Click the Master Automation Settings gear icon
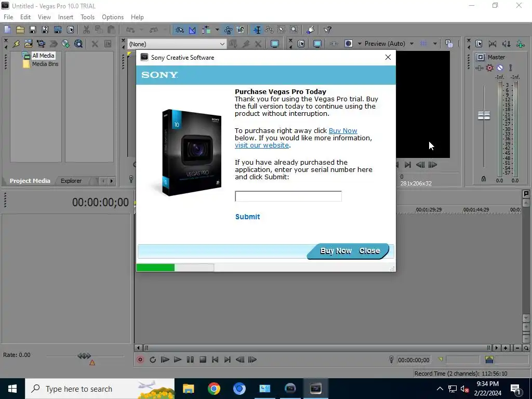The width and height of the screenshot is (532, 399). [x=489, y=68]
